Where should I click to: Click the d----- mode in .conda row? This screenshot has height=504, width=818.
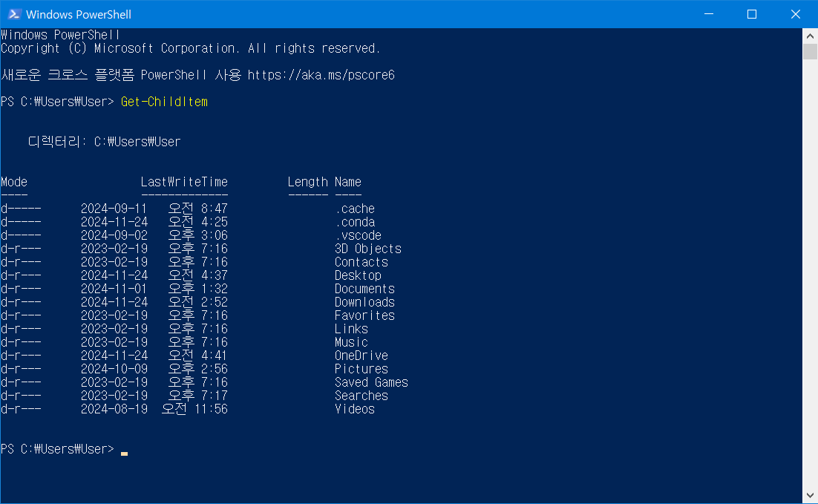pos(21,222)
